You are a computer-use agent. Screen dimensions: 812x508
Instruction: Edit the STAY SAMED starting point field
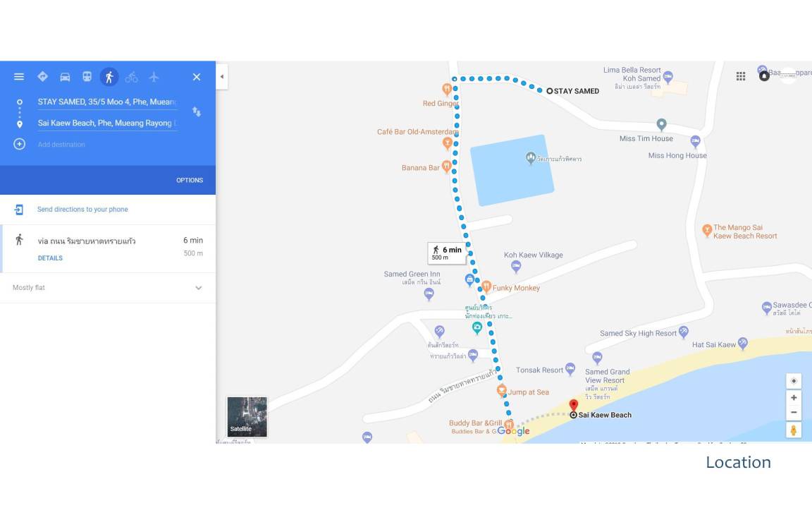click(107, 102)
